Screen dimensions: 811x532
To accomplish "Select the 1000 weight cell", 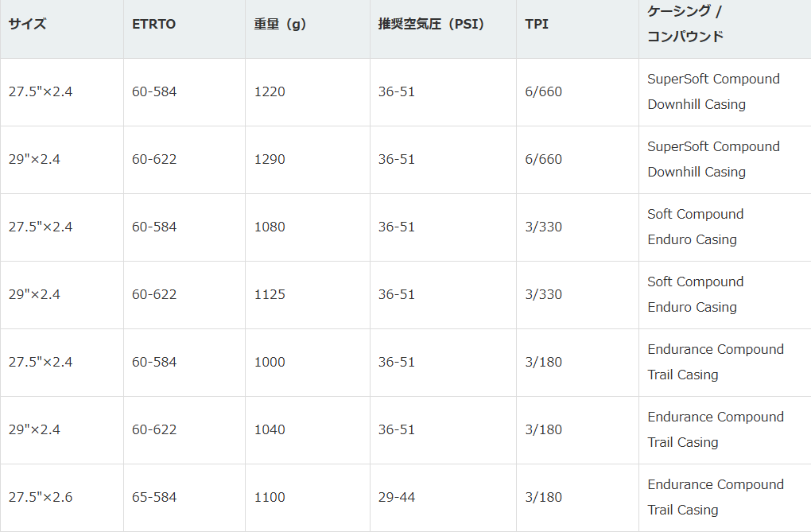I will point(270,362).
